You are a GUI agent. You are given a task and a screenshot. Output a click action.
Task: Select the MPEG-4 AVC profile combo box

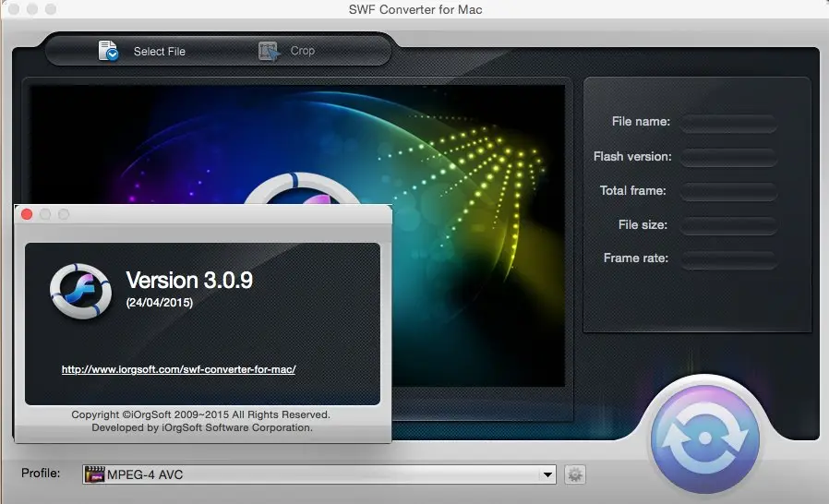click(319, 474)
